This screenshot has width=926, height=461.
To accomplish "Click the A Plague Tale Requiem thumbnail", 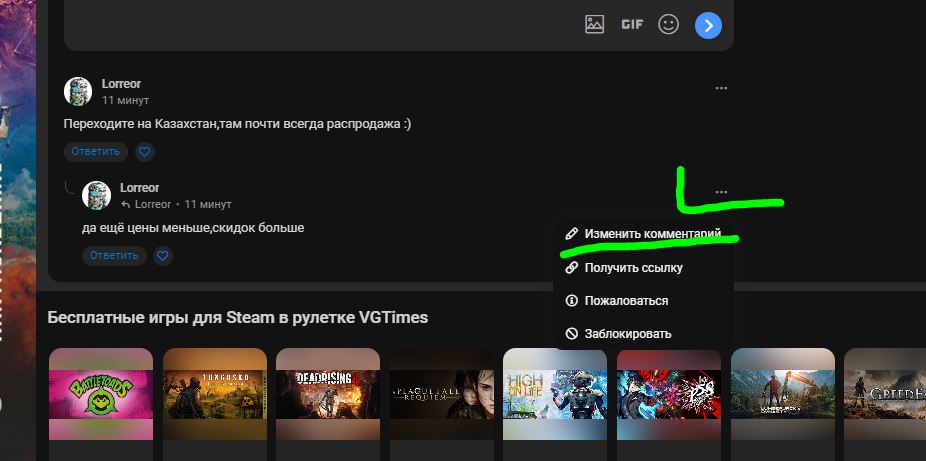I will 441,393.
